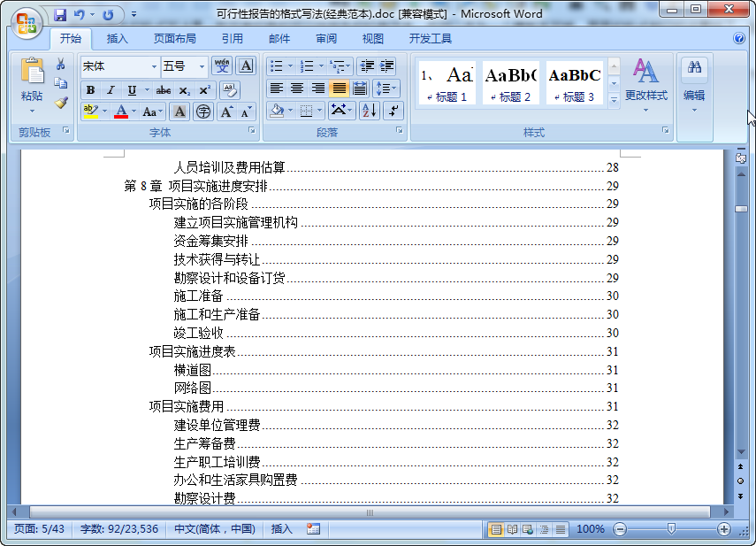Image resolution: width=756 pixels, height=546 pixels.
Task: Apply the 标题 1 style
Action: pos(447,82)
